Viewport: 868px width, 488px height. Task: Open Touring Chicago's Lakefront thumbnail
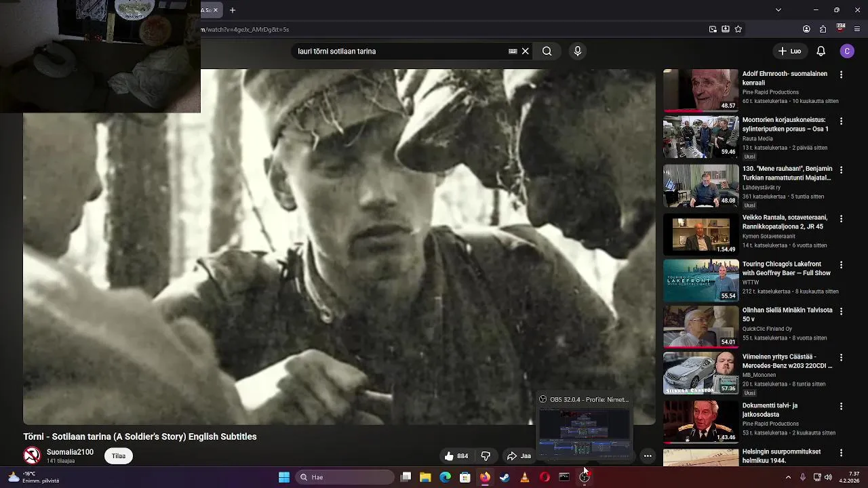click(x=701, y=280)
